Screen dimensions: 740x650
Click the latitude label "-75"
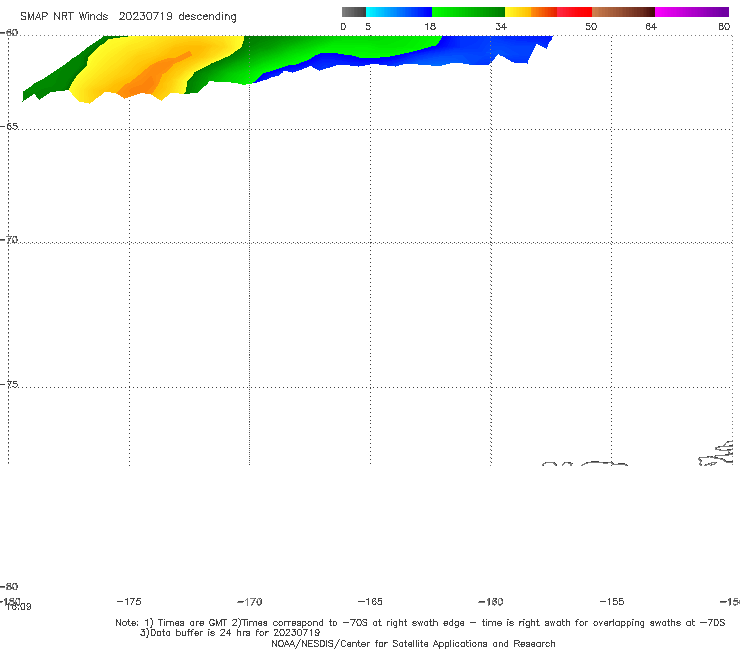pyautogui.click(x=9, y=384)
